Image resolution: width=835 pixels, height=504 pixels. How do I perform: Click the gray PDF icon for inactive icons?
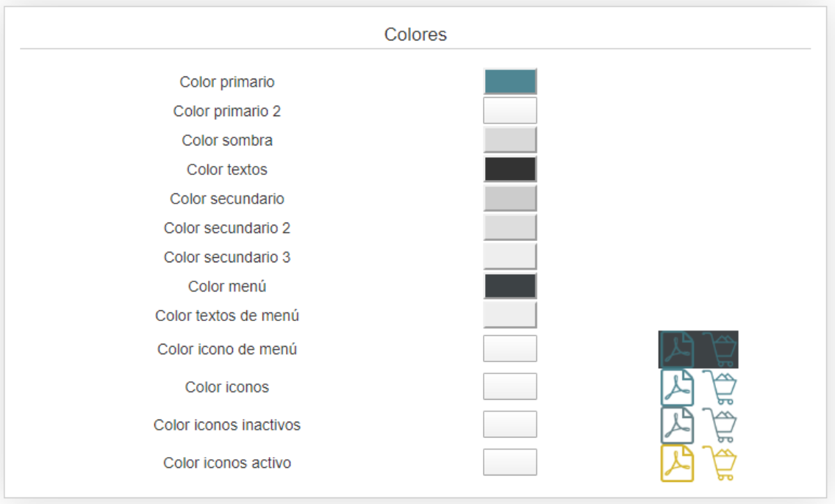[x=677, y=425]
